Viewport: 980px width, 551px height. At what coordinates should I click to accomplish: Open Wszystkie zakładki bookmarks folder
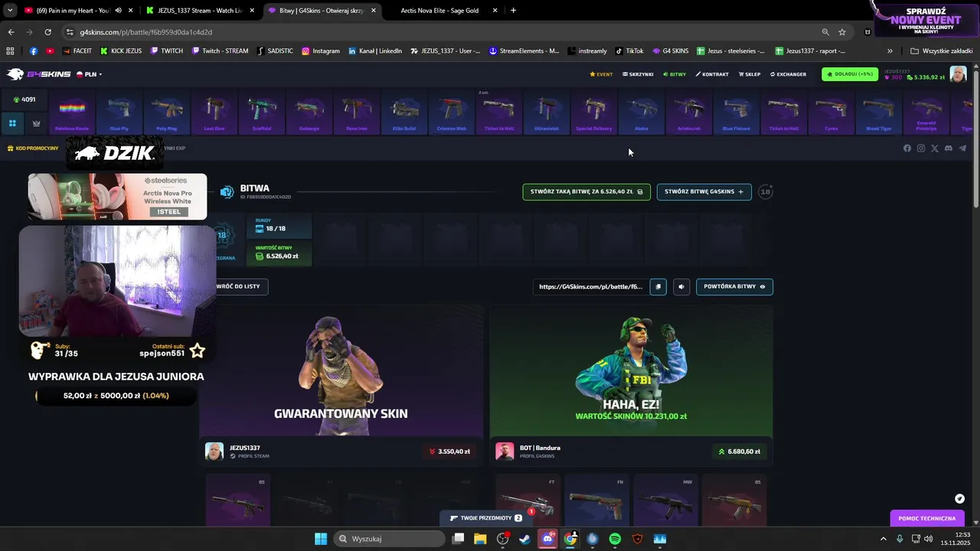click(942, 51)
